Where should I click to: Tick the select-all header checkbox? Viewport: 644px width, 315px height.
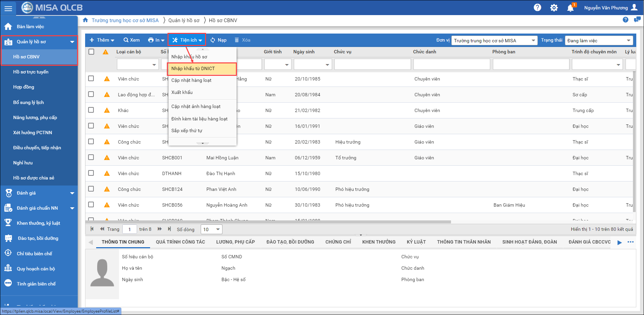91,52
